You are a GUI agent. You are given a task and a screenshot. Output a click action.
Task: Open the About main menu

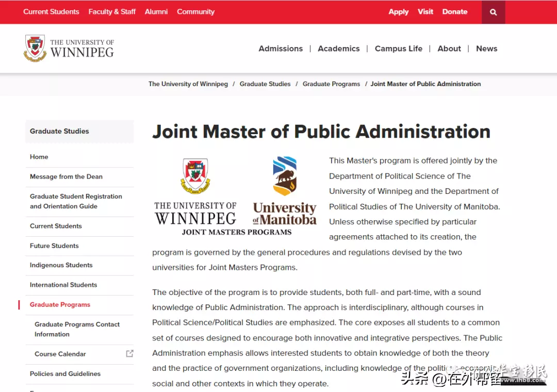tap(449, 48)
